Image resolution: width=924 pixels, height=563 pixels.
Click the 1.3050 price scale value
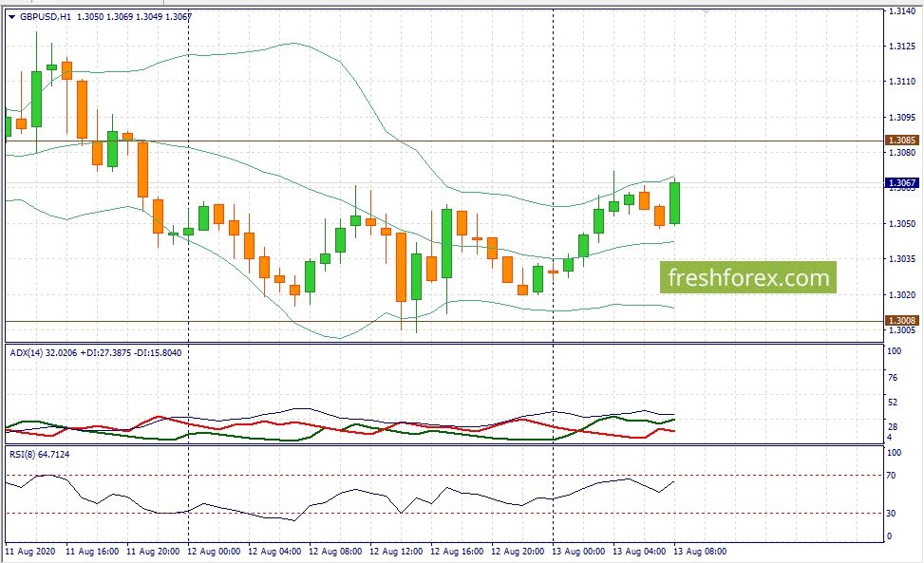(902, 223)
